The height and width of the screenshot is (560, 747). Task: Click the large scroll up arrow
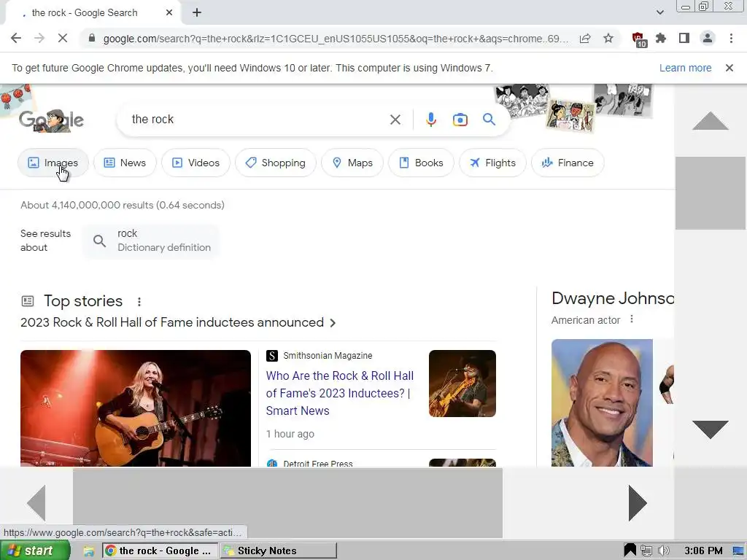coord(710,121)
